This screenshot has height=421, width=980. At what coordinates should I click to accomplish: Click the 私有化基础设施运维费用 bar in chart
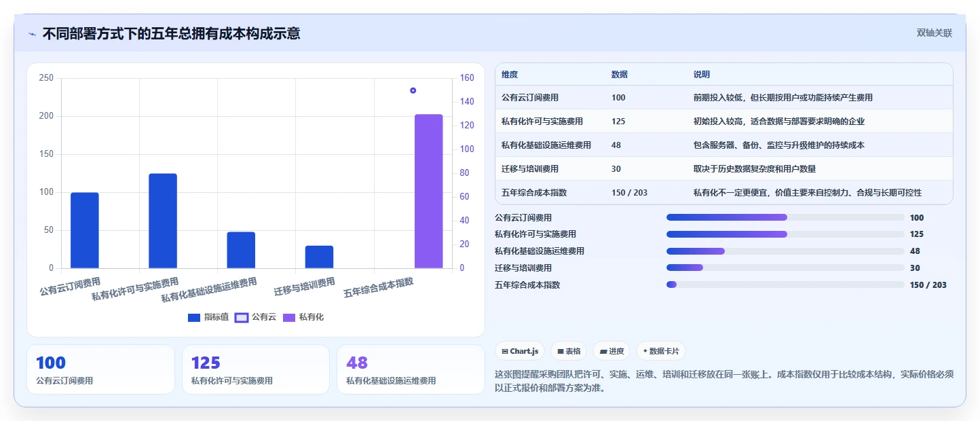(x=241, y=250)
